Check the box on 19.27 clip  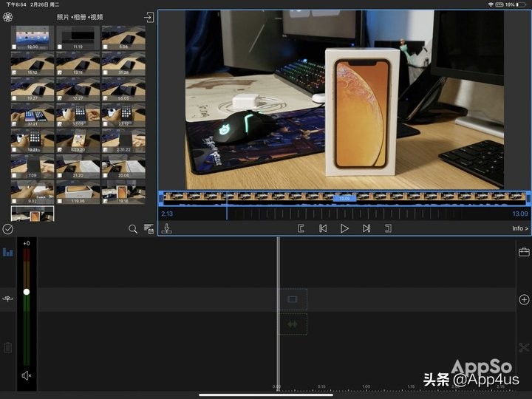(x=14, y=98)
